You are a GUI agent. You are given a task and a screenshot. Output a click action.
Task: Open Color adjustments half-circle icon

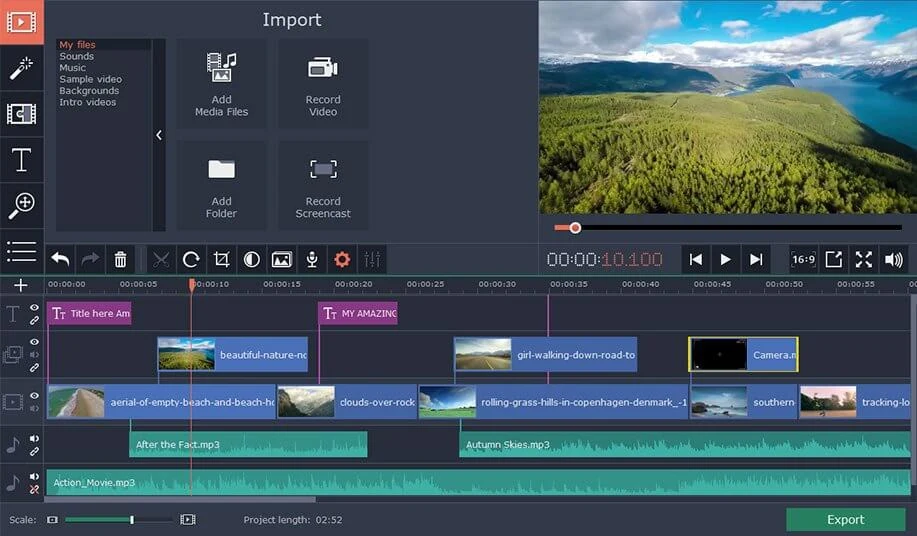(x=251, y=260)
